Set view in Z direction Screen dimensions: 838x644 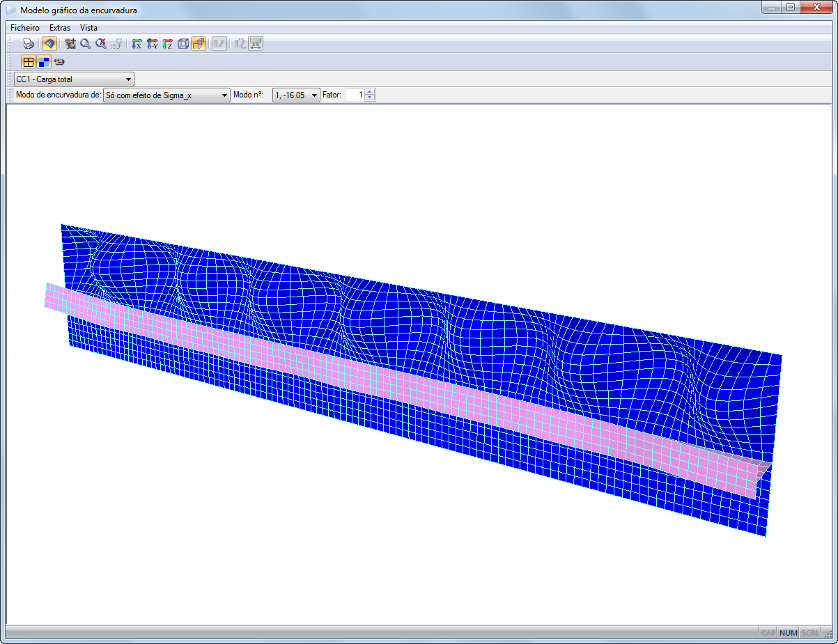point(167,44)
